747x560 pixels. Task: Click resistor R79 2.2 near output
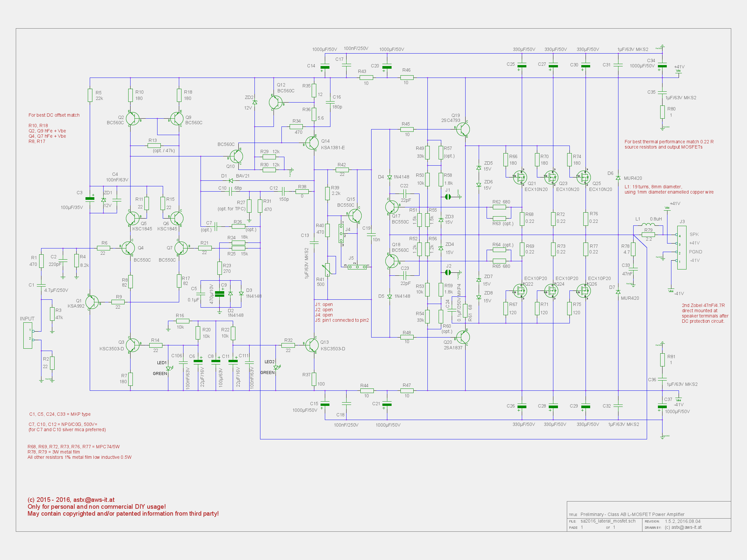click(x=648, y=234)
